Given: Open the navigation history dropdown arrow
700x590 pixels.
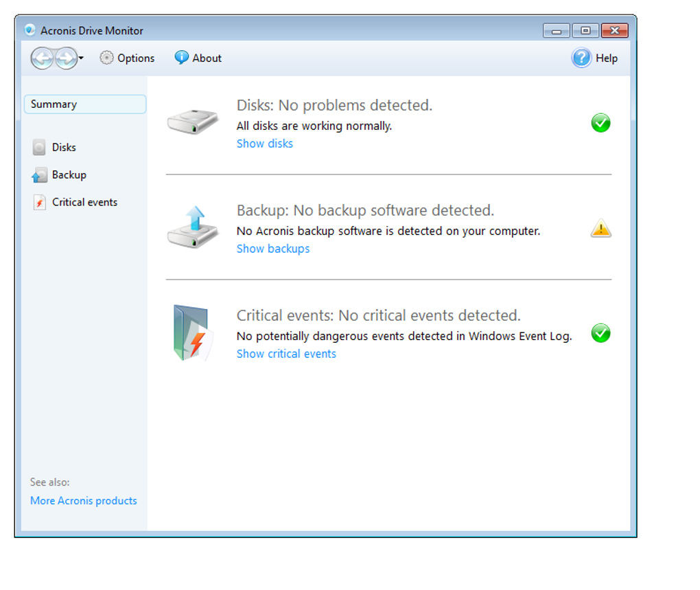Looking at the screenshot, I should (81, 58).
